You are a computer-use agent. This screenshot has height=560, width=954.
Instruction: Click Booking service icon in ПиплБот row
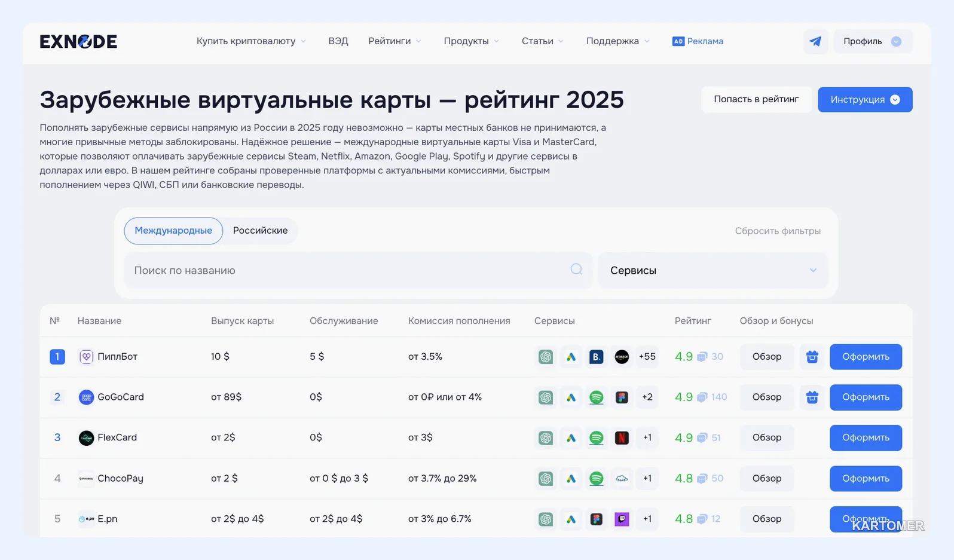[597, 357]
